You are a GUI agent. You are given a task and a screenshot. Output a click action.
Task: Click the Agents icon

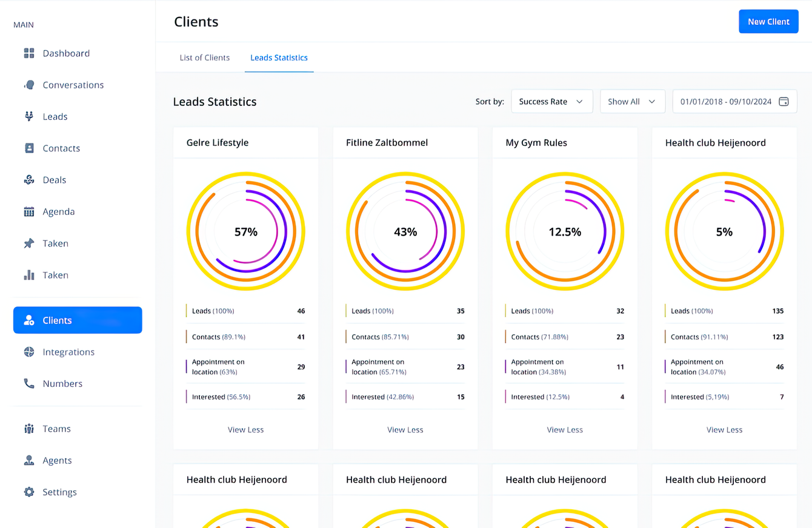tap(28, 460)
